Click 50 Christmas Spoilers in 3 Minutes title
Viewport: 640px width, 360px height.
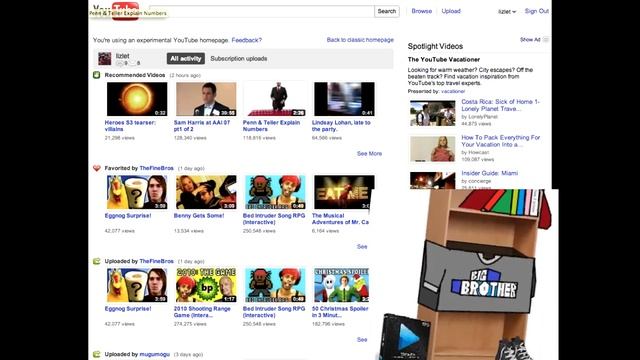(340, 312)
